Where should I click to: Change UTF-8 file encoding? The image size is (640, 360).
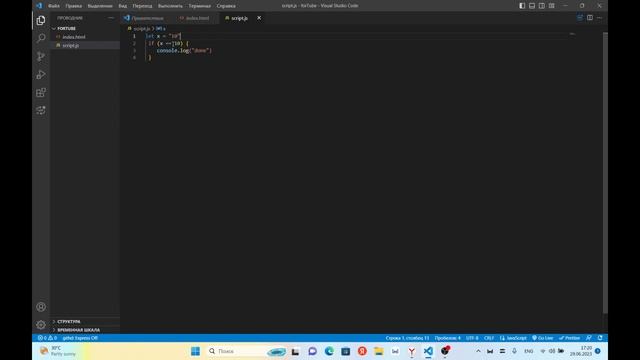[472, 338]
